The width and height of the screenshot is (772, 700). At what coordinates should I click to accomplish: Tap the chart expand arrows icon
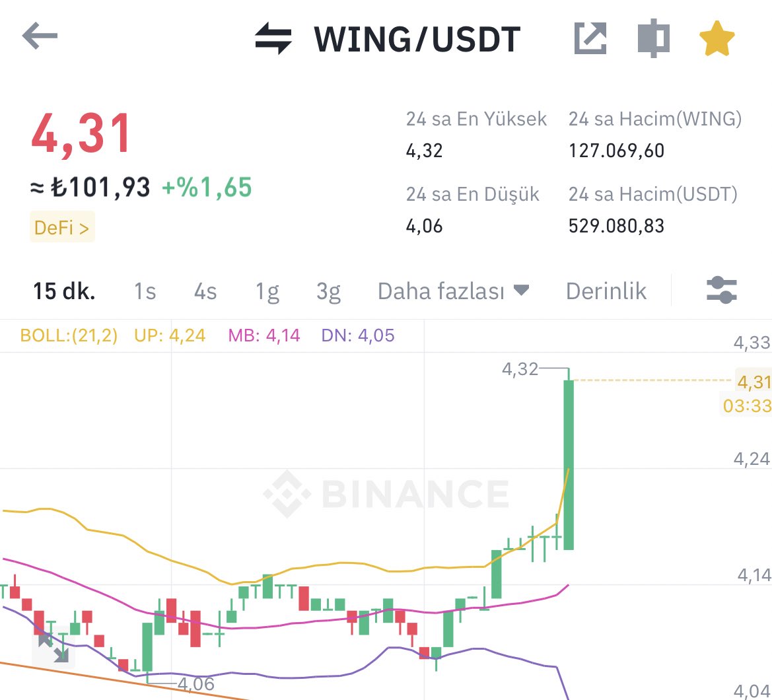pos(53,648)
